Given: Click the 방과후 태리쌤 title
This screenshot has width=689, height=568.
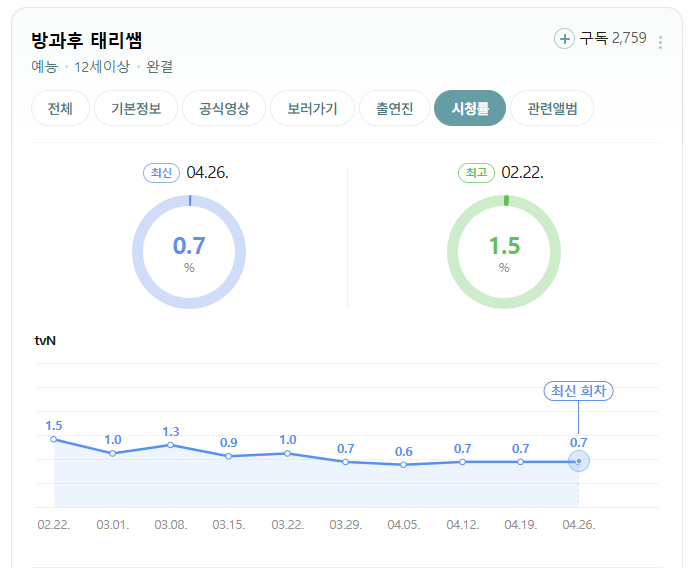Looking at the screenshot, I should [87, 40].
